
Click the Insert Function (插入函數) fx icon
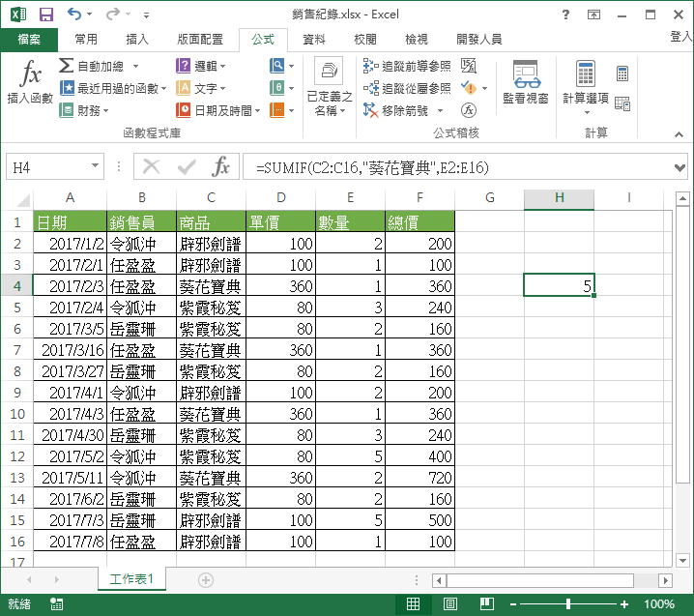click(30, 73)
